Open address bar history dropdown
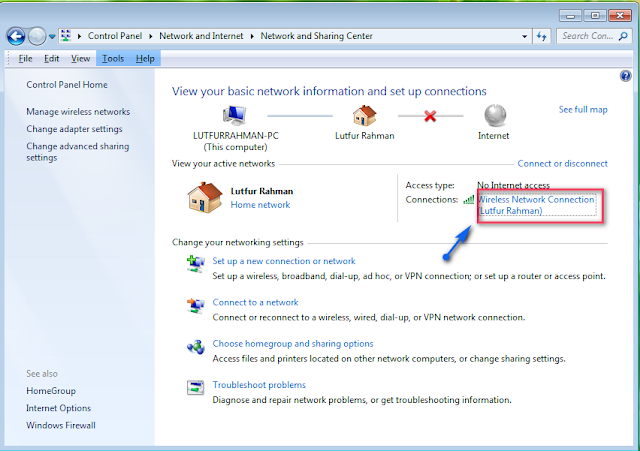This screenshot has height=451, width=640. click(524, 36)
